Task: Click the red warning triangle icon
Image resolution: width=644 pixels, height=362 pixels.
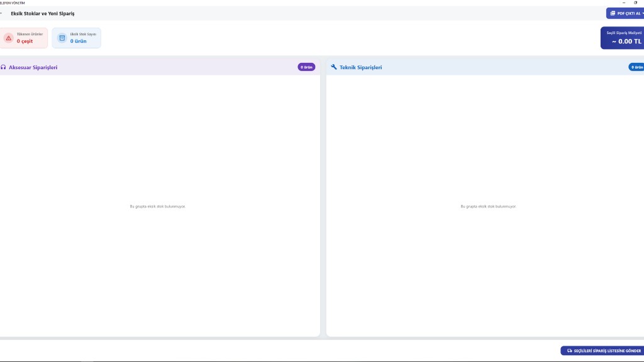Action: click(8, 38)
